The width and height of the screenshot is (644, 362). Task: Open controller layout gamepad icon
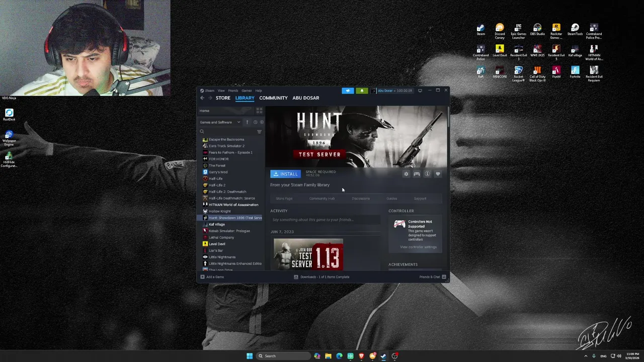coord(417,174)
